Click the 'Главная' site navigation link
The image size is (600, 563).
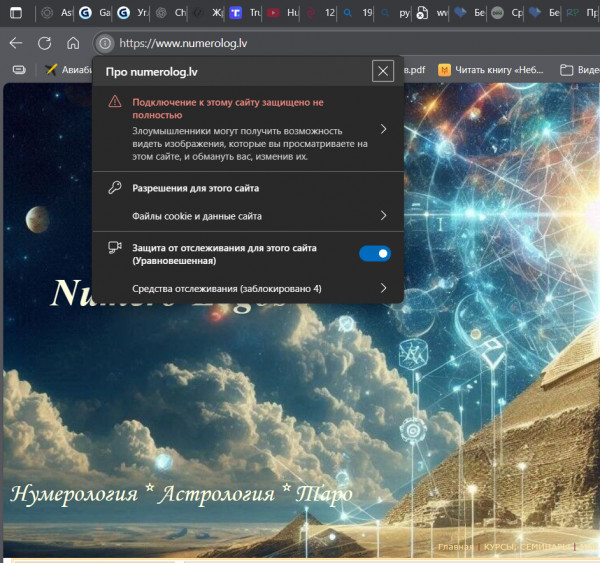[x=455, y=547]
